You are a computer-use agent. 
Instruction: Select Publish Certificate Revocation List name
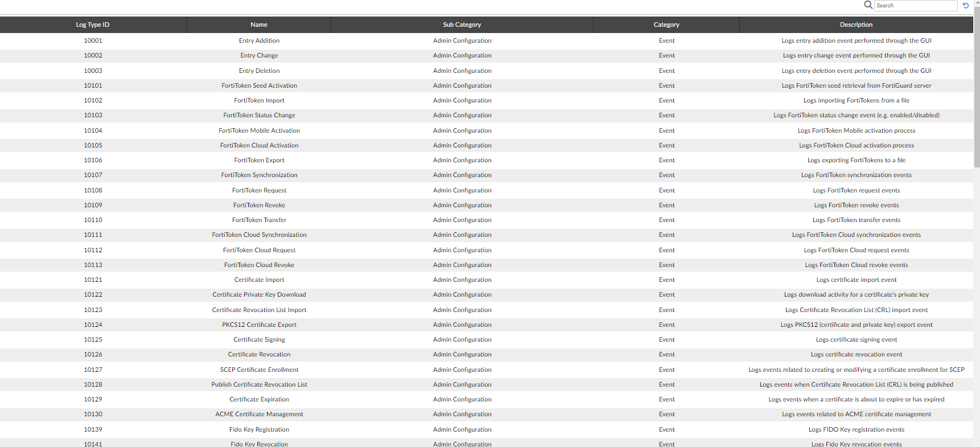click(259, 384)
